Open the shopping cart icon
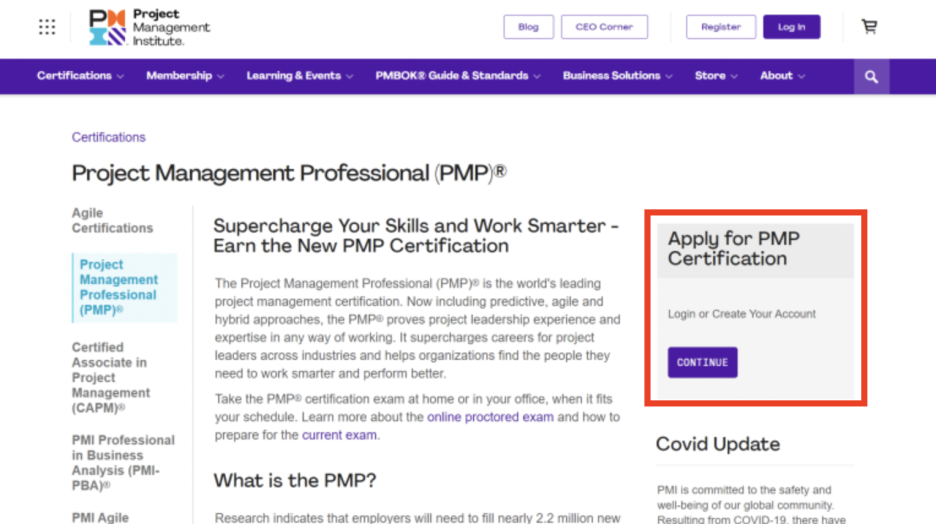This screenshot has height=524, width=936. 869,26
